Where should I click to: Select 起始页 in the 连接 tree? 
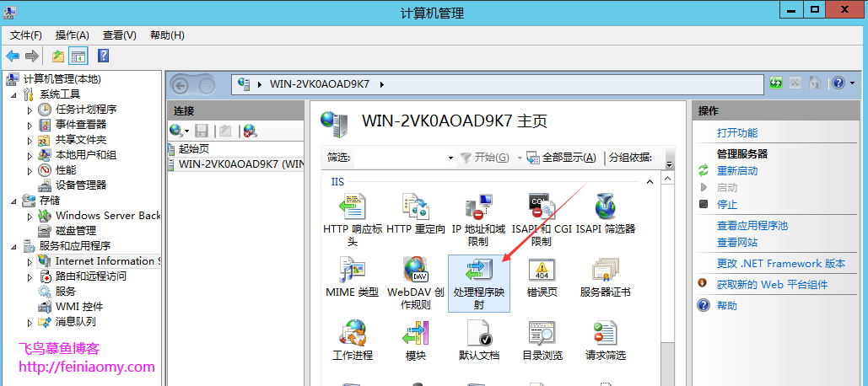pyautogui.click(x=194, y=149)
